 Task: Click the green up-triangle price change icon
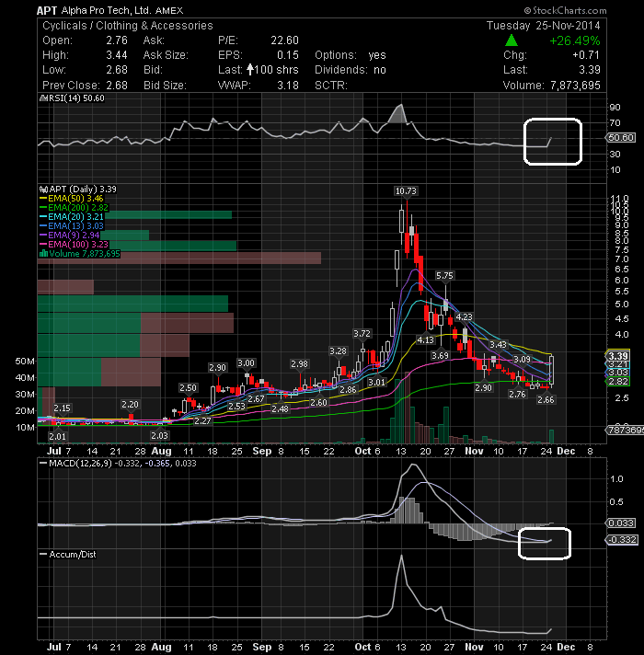coord(512,40)
